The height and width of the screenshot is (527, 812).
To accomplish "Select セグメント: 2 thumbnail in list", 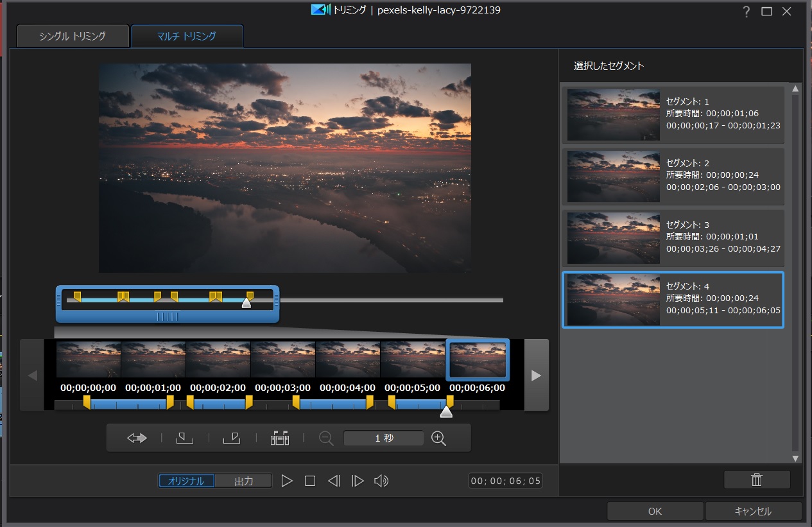I will pyautogui.click(x=614, y=177).
